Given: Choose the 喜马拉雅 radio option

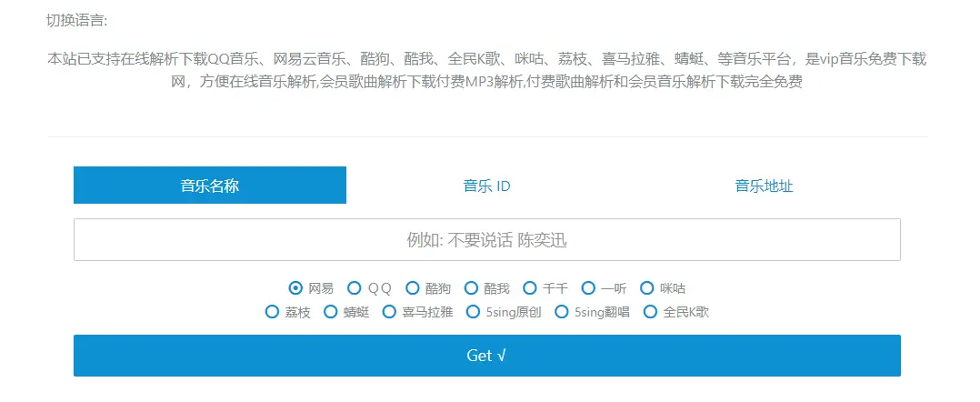Looking at the screenshot, I should 389,311.
